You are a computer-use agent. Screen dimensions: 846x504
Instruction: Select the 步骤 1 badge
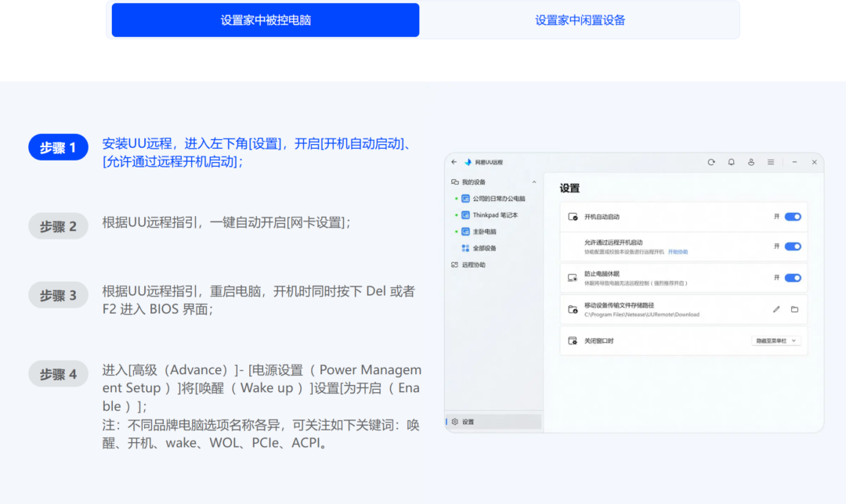(x=58, y=147)
